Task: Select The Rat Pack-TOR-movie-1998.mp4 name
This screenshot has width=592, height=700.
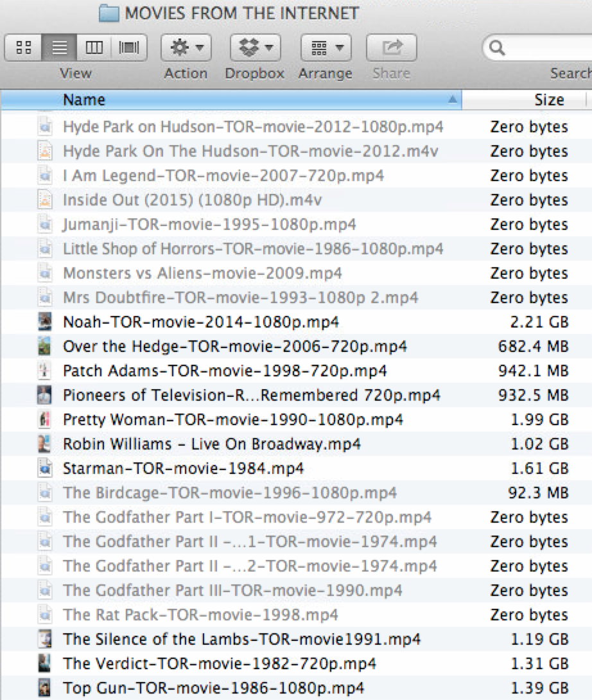Action: coord(200,615)
